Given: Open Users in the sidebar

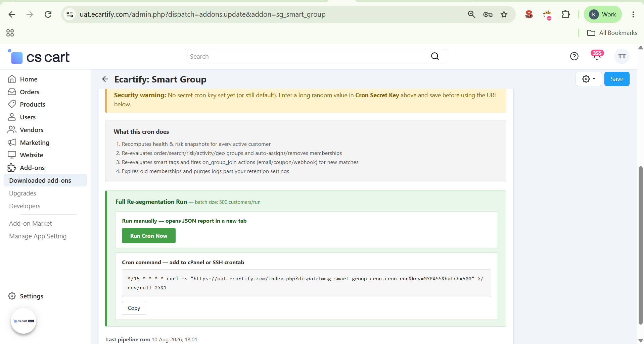Looking at the screenshot, I should point(28,117).
